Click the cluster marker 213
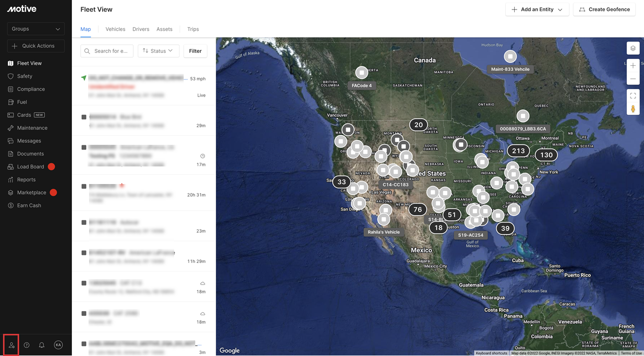This screenshot has width=644, height=356. [x=518, y=151]
